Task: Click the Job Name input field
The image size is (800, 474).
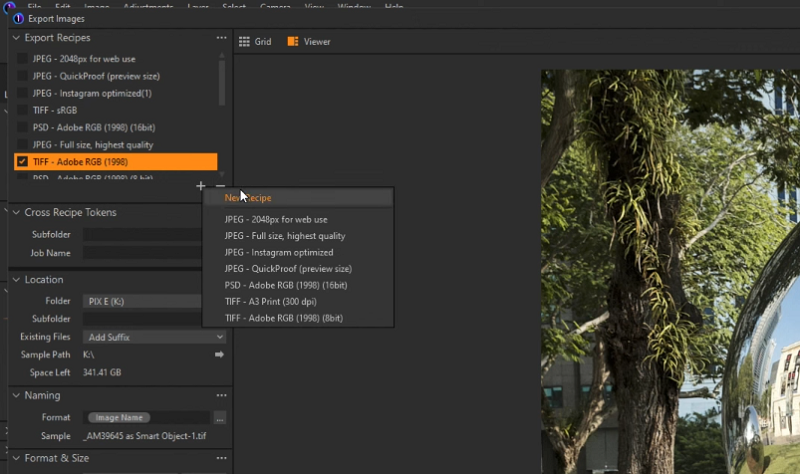Action: coord(142,253)
